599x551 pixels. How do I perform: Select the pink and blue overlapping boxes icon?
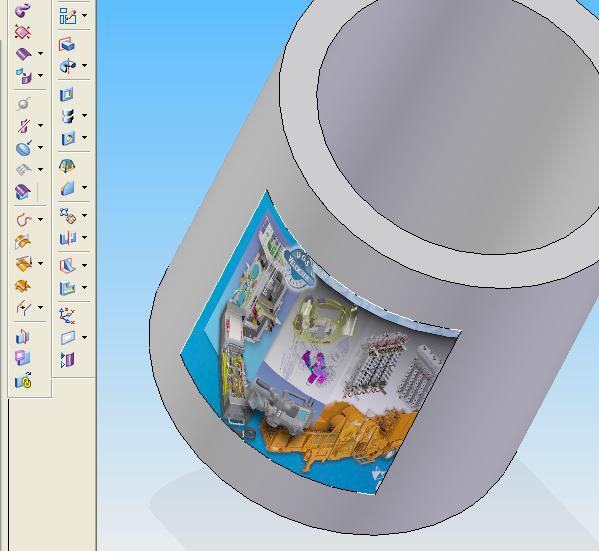click(x=23, y=358)
